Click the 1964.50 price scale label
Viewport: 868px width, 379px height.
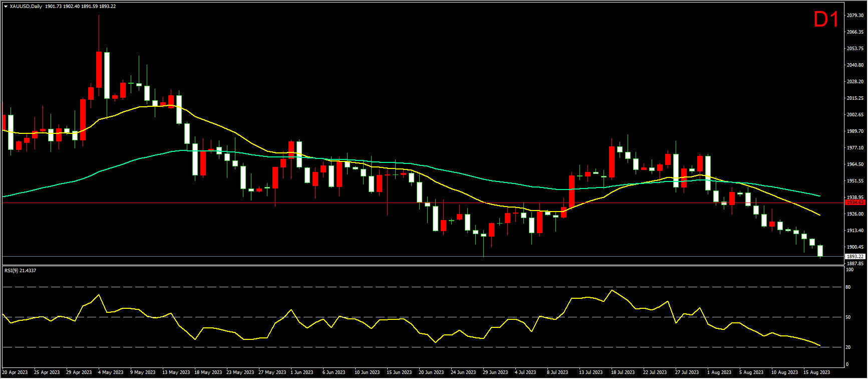pyautogui.click(x=855, y=164)
